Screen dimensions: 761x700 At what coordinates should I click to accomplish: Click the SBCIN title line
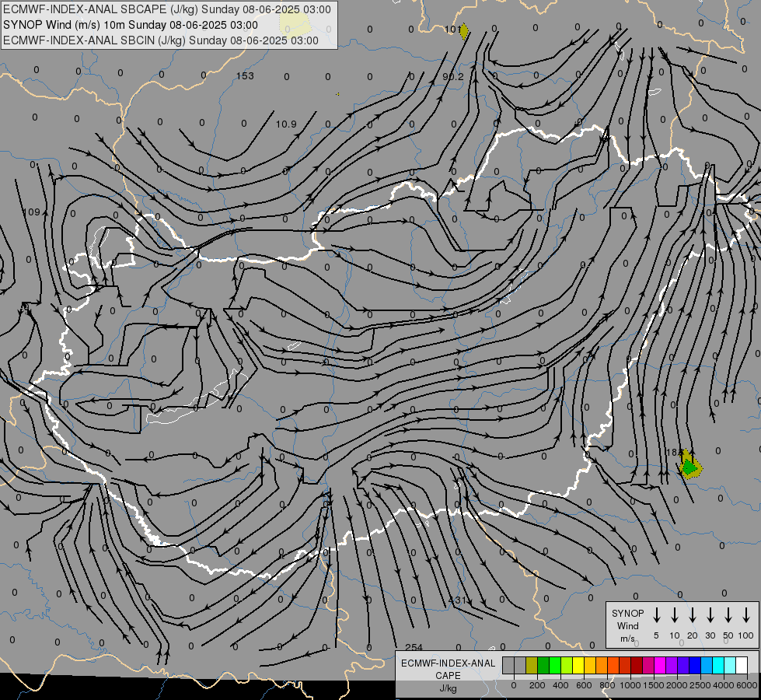(x=161, y=40)
